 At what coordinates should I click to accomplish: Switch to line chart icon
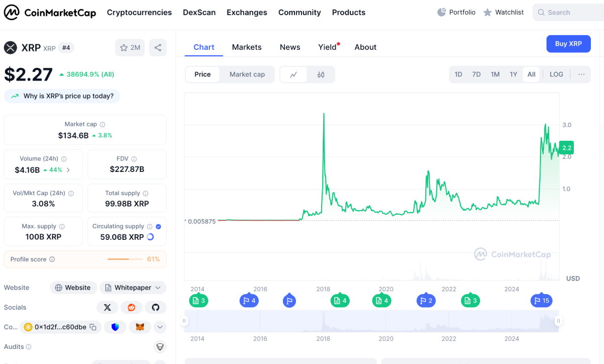pos(293,74)
